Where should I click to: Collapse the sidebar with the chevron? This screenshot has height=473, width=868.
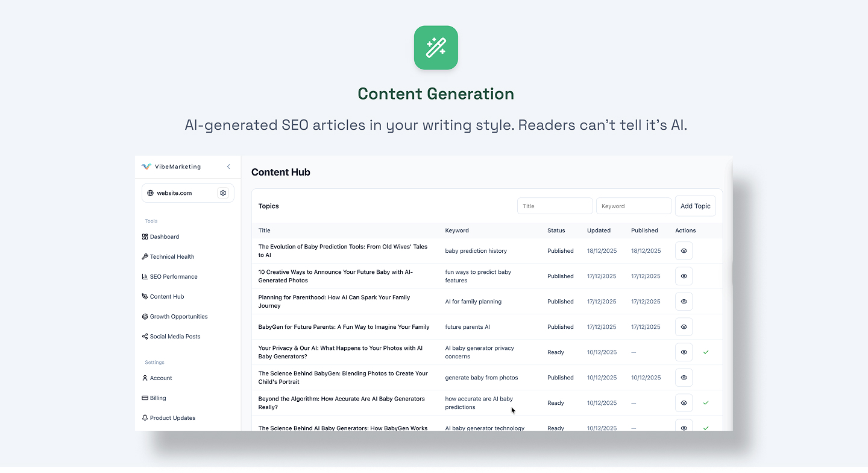point(228,167)
